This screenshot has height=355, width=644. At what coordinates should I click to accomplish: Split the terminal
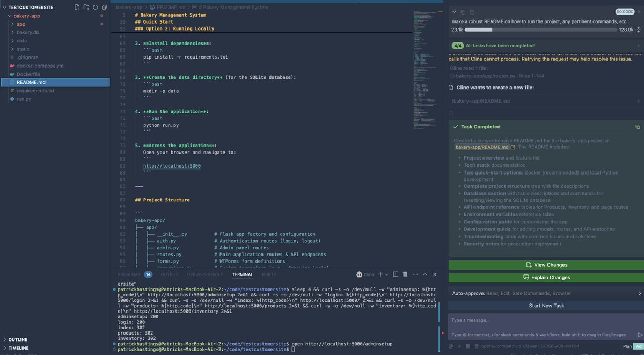[396, 274]
